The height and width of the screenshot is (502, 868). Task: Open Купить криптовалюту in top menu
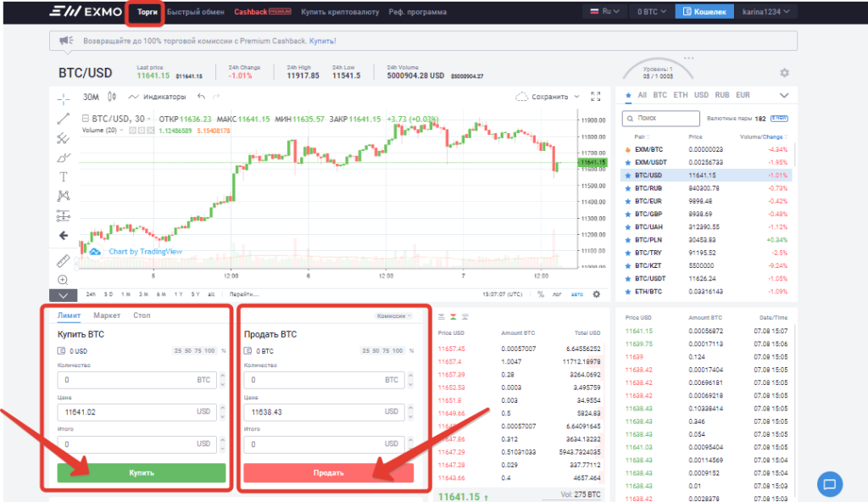[340, 12]
